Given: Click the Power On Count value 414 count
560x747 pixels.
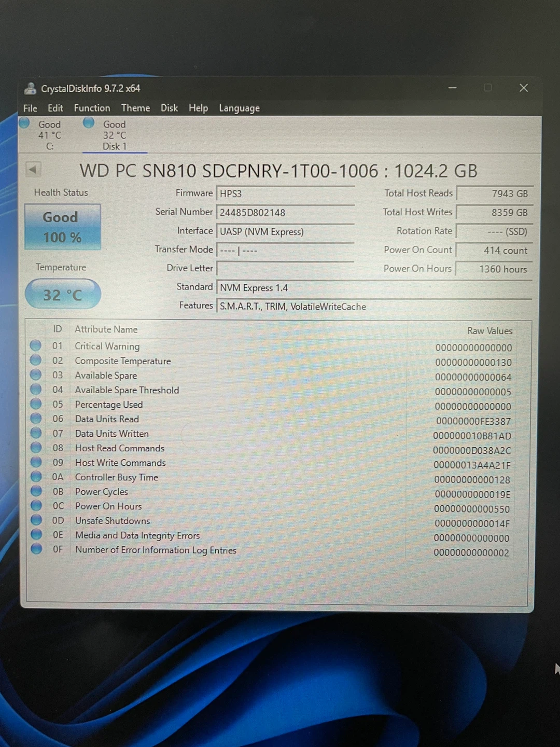Looking at the screenshot, I should click(x=494, y=250).
